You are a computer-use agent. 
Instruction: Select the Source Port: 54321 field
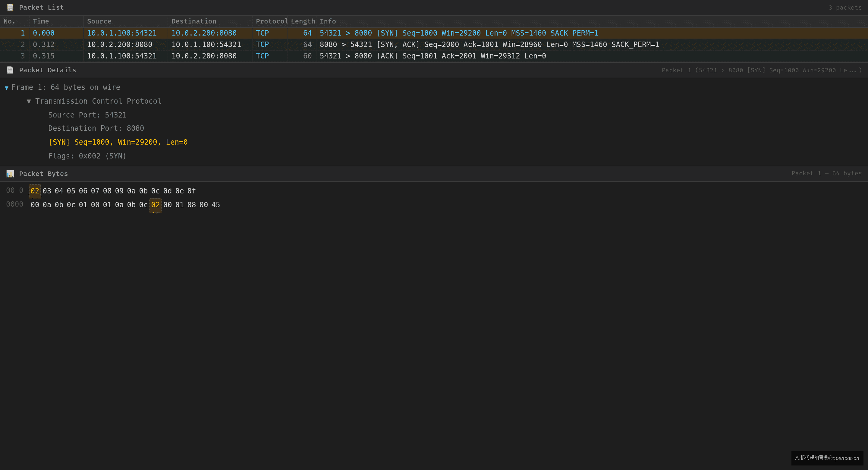click(87, 115)
